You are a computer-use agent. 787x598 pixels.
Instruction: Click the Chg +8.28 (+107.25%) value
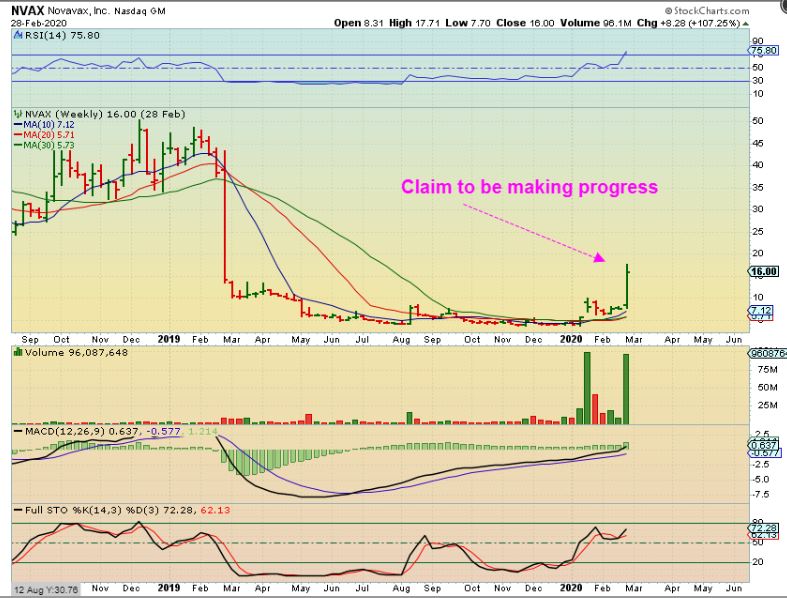689,23
